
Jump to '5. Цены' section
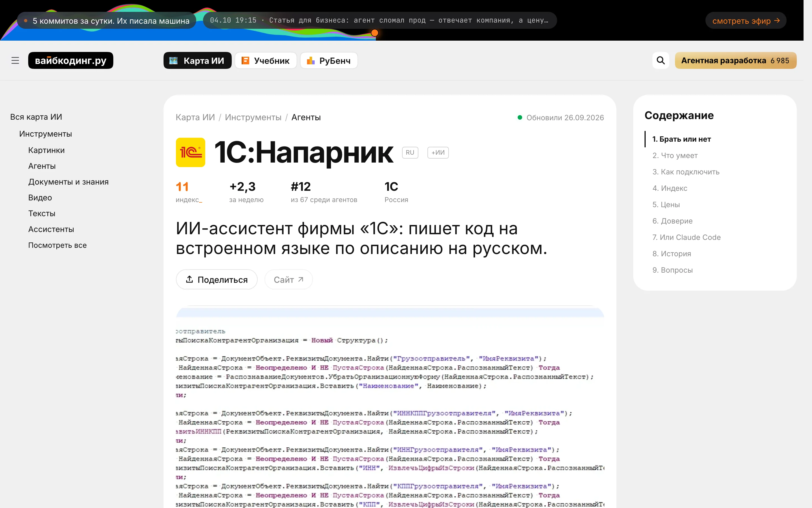666,205
